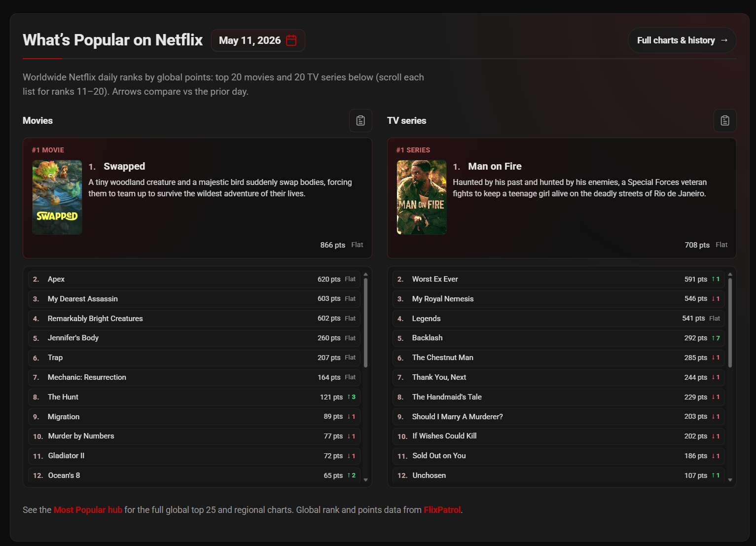Click the TV series scroll-down arrow
This screenshot has width=756, height=546.
730,480
